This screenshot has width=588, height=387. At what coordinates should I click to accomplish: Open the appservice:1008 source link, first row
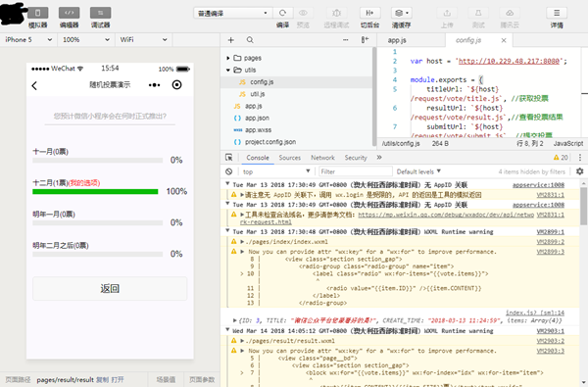click(538, 185)
